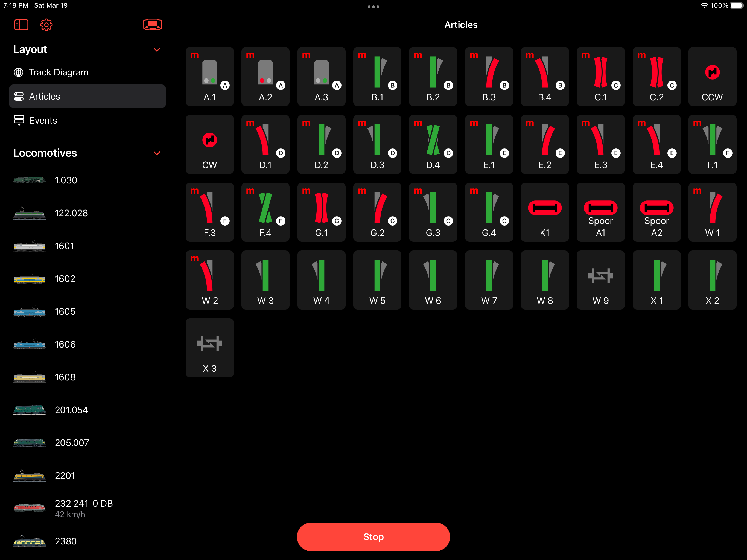Open Track Diagram view
The width and height of the screenshot is (747, 560).
pos(87,72)
